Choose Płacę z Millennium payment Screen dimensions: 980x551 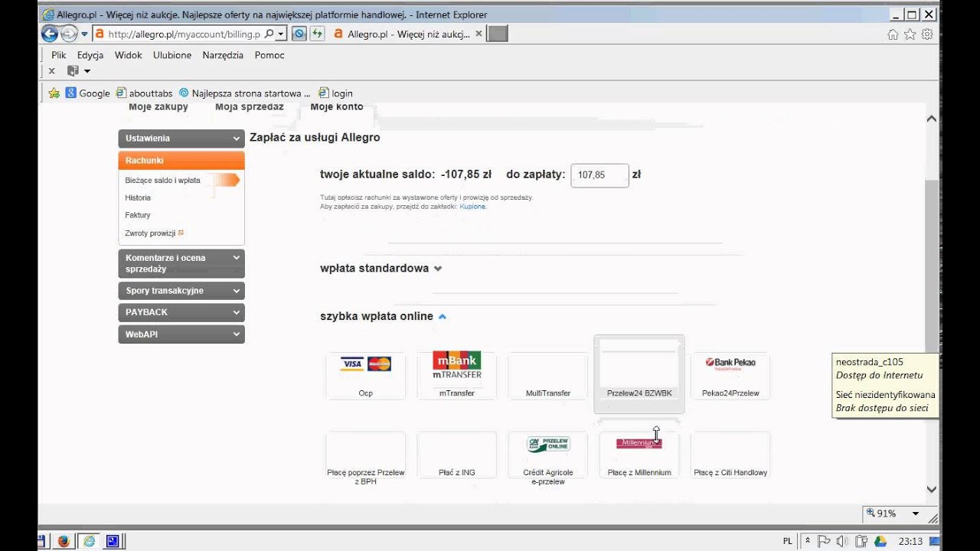tap(639, 456)
